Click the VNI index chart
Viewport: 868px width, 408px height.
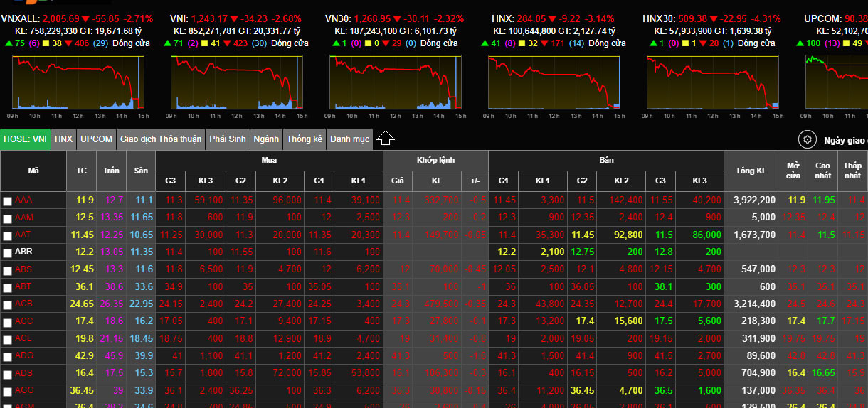[x=237, y=82]
